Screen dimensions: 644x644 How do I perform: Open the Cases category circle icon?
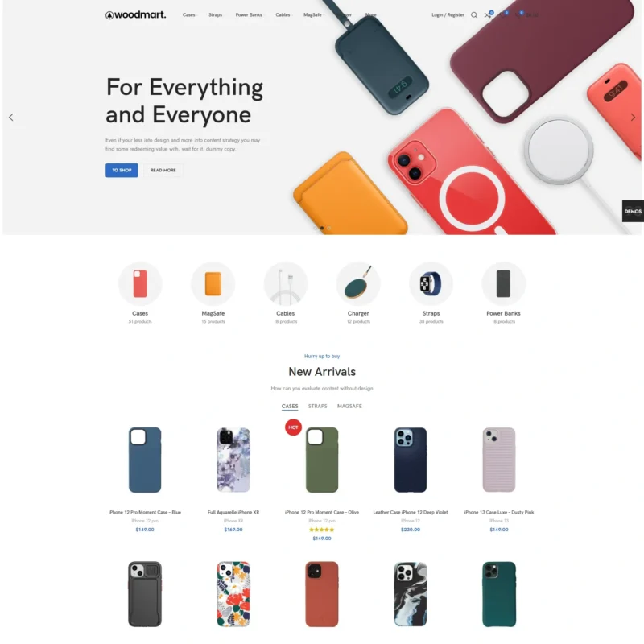click(x=140, y=283)
